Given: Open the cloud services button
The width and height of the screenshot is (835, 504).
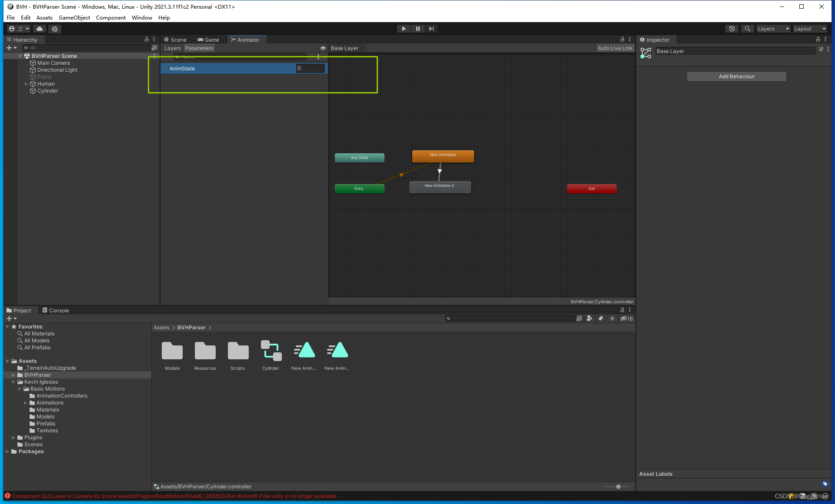Looking at the screenshot, I should pyautogui.click(x=40, y=29).
